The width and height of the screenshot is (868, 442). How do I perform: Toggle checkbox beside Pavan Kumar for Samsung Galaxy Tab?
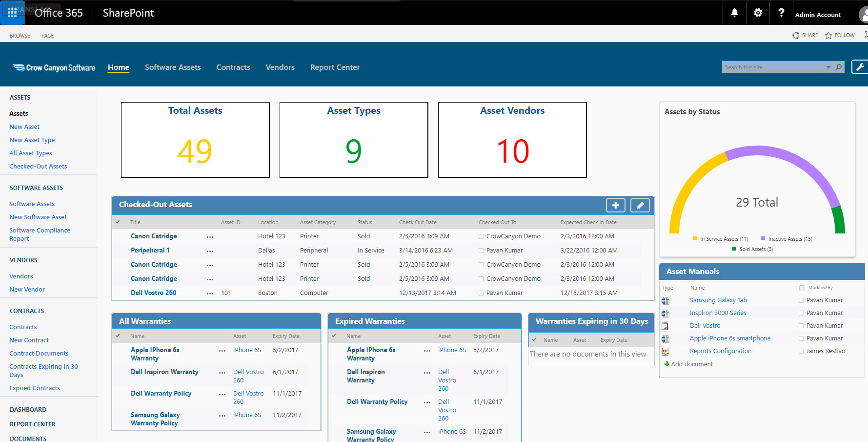click(801, 300)
